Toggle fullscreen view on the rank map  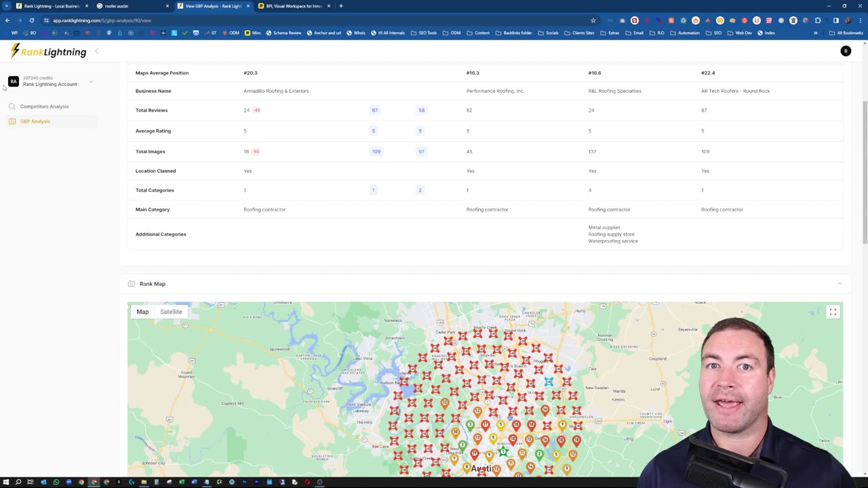click(833, 312)
